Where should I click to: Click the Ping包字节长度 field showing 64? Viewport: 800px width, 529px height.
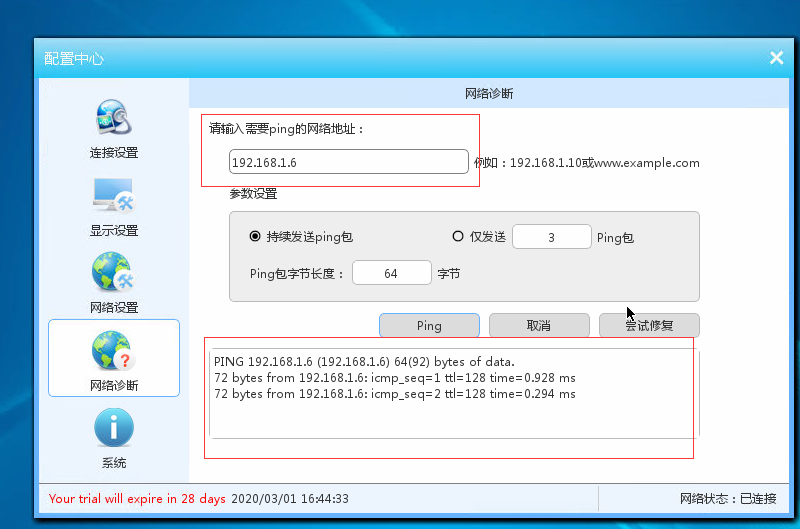pyautogui.click(x=391, y=273)
